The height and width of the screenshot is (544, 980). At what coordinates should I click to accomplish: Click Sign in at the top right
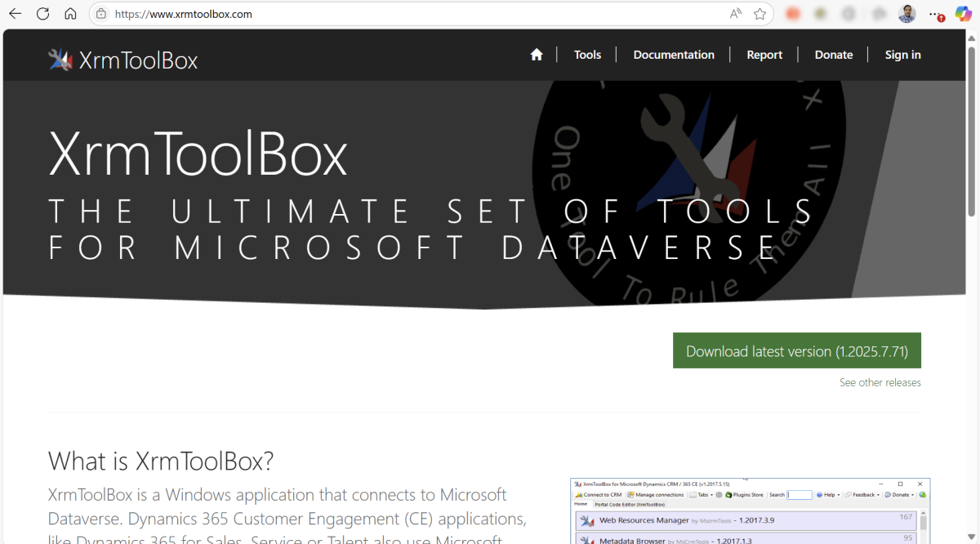pyautogui.click(x=903, y=55)
